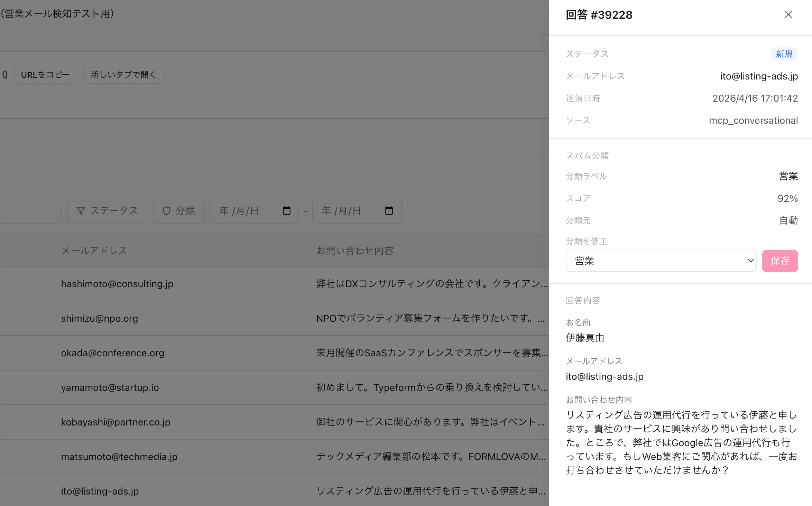
Task: Open the calendar icon of the second date field
Action: point(389,211)
